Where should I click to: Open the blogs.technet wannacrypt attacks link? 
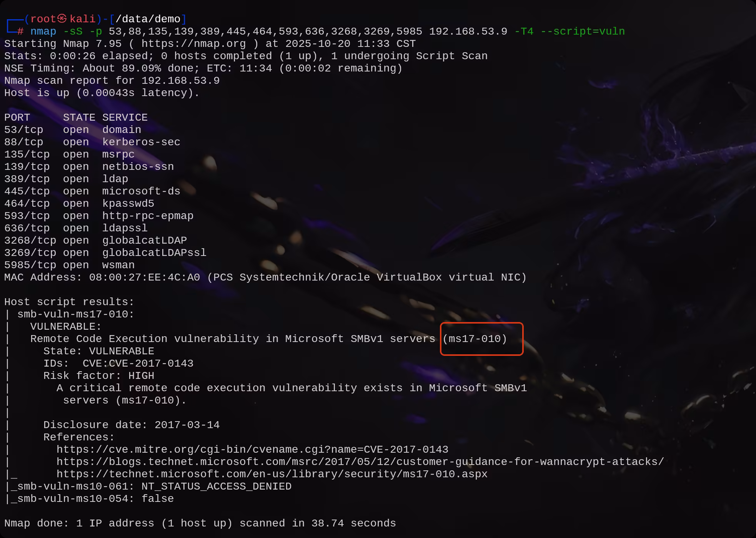360,462
